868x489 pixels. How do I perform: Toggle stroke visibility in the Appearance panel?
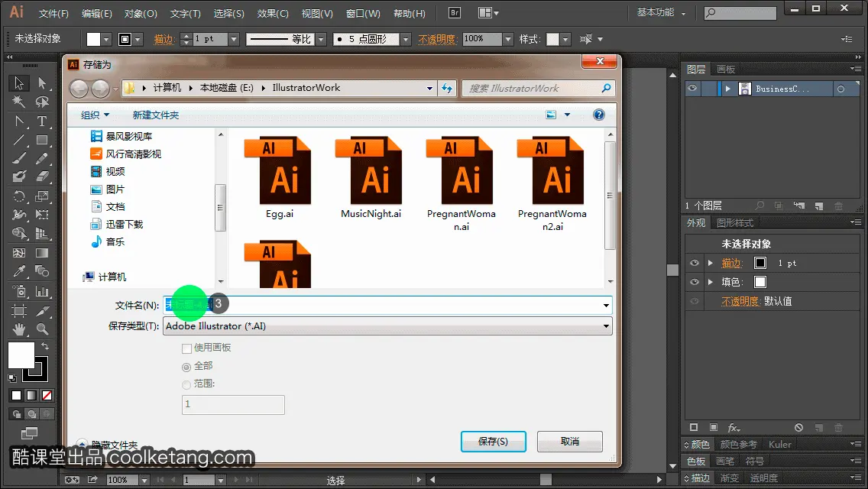pyautogui.click(x=695, y=263)
